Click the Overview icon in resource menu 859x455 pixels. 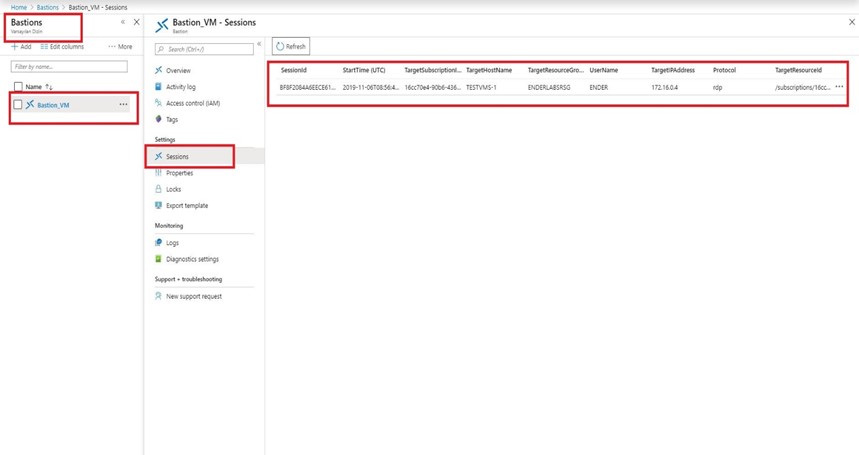pos(158,70)
